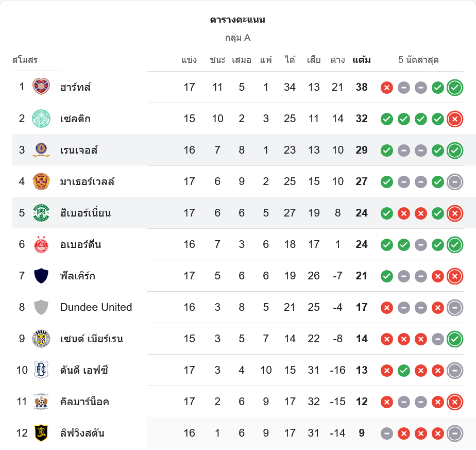Image resolution: width=476 pixels, height=450 pixels.
Task: Click Motherwell's latest match draw indicator
Action: [454, 181]
